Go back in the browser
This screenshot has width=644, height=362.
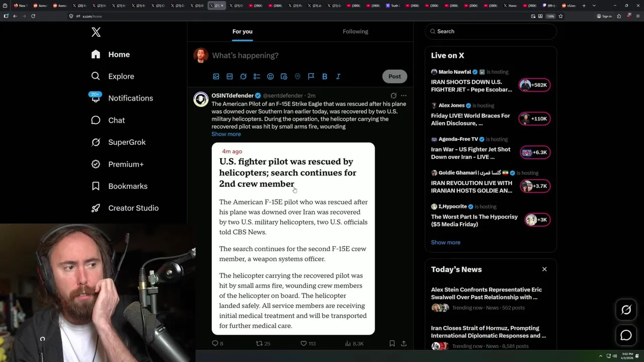(x=15, y=16)
